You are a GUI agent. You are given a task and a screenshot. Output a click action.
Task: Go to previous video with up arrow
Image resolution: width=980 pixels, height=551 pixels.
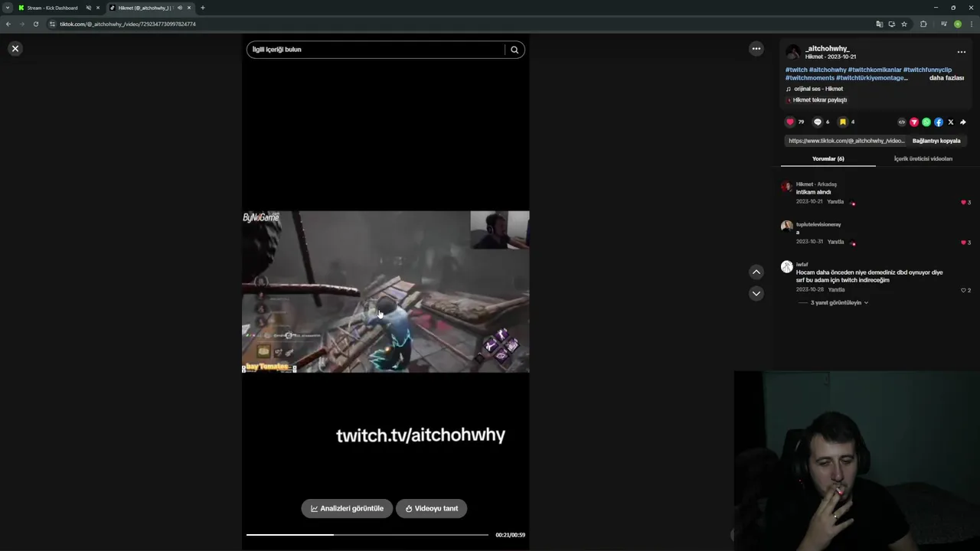point(756,272)
